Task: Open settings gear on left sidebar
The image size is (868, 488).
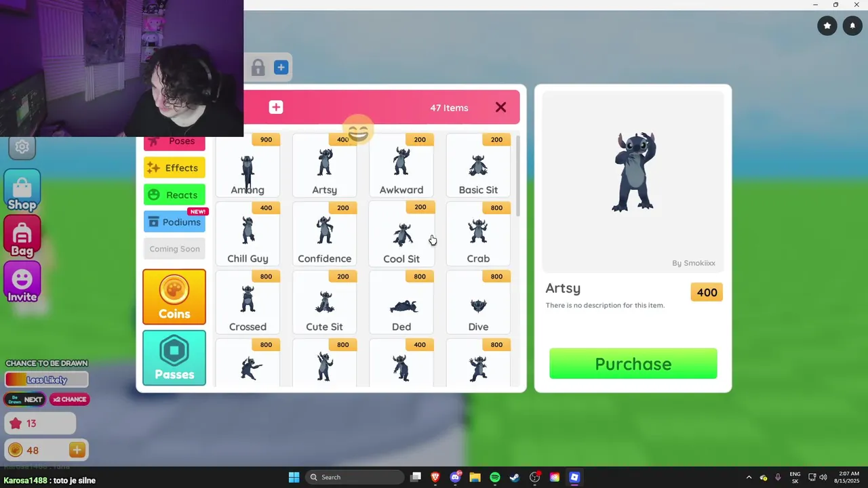Action: point(22,147)
